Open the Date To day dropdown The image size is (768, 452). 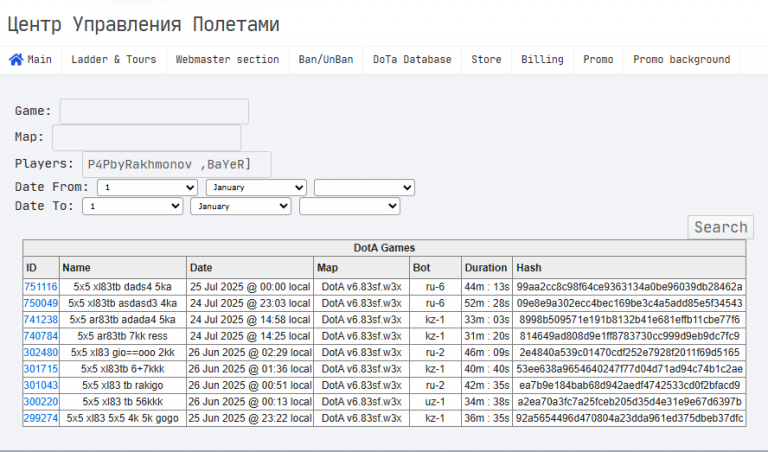pyautogui.click(x=133, y=206)
